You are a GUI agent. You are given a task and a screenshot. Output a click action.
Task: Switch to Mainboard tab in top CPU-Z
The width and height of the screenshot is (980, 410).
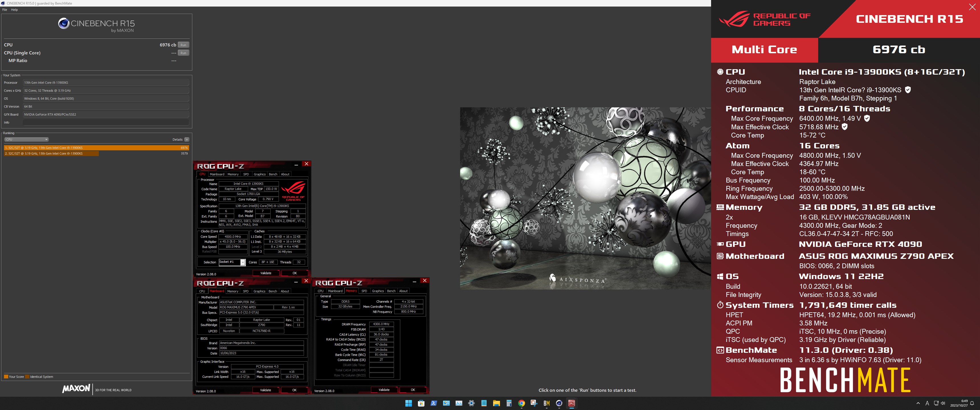click(217, 174)
